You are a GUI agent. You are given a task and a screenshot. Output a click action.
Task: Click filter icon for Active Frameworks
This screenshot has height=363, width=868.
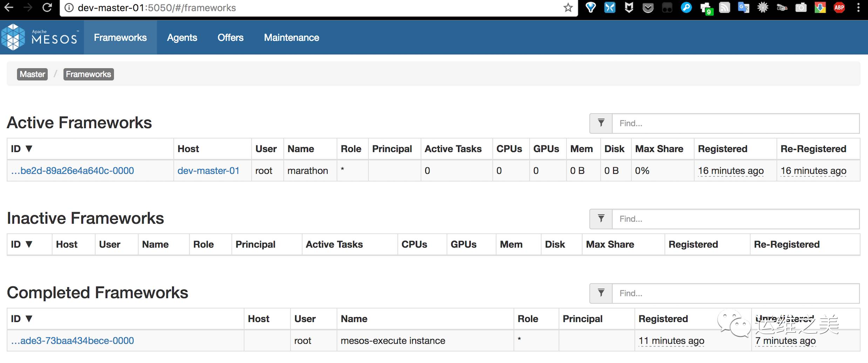601,123
